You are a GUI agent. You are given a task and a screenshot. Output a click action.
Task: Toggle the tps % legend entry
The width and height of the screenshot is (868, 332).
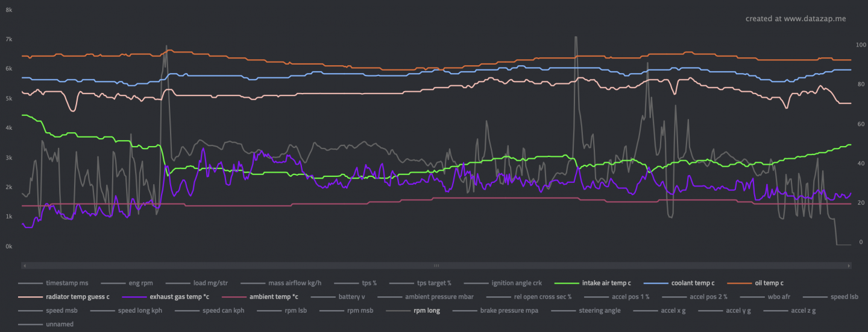point(355,283)
